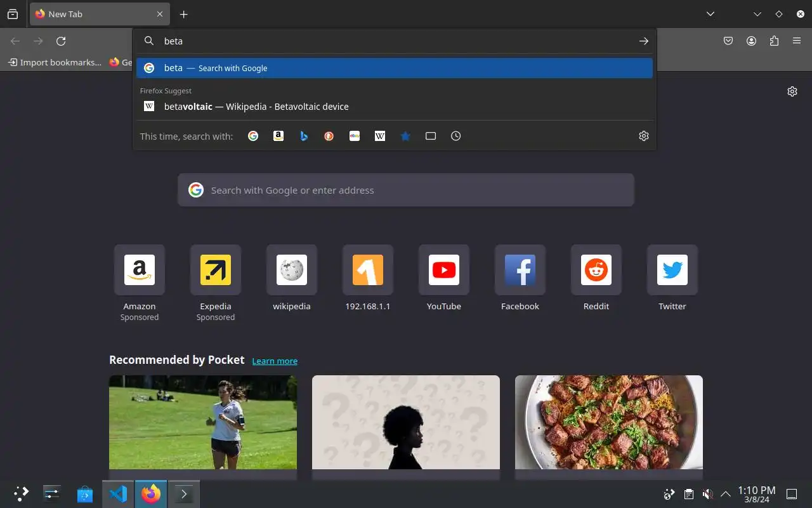Click Import bookmarks in bookmarks toolbar
Viewport: 812px width, 508px height.
[x=55, y=62]
